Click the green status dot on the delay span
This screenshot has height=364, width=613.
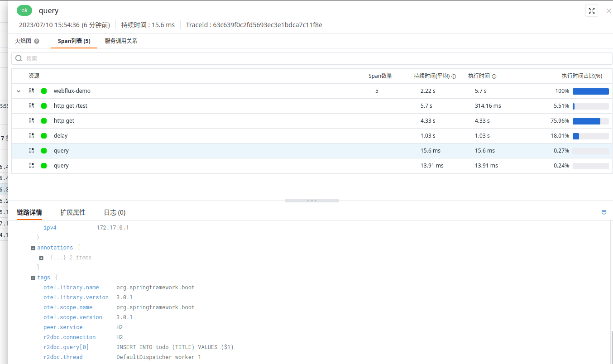point(43,135)
